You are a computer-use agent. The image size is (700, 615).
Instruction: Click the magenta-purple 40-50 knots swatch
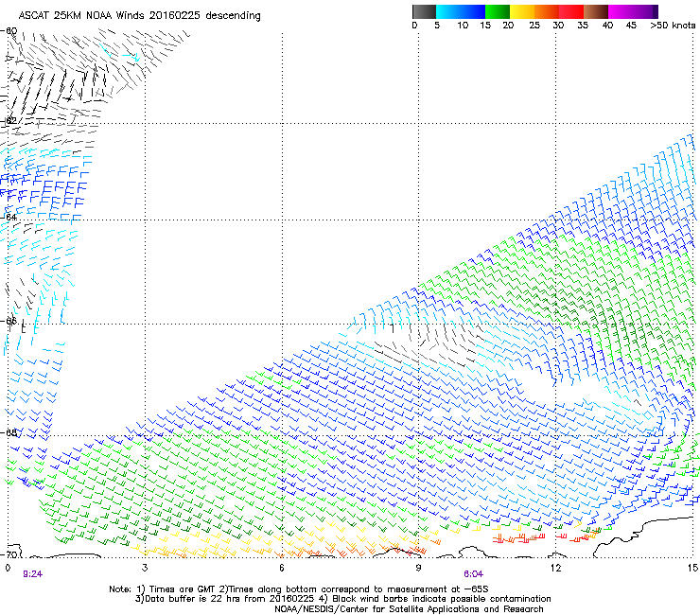point(633,11)
